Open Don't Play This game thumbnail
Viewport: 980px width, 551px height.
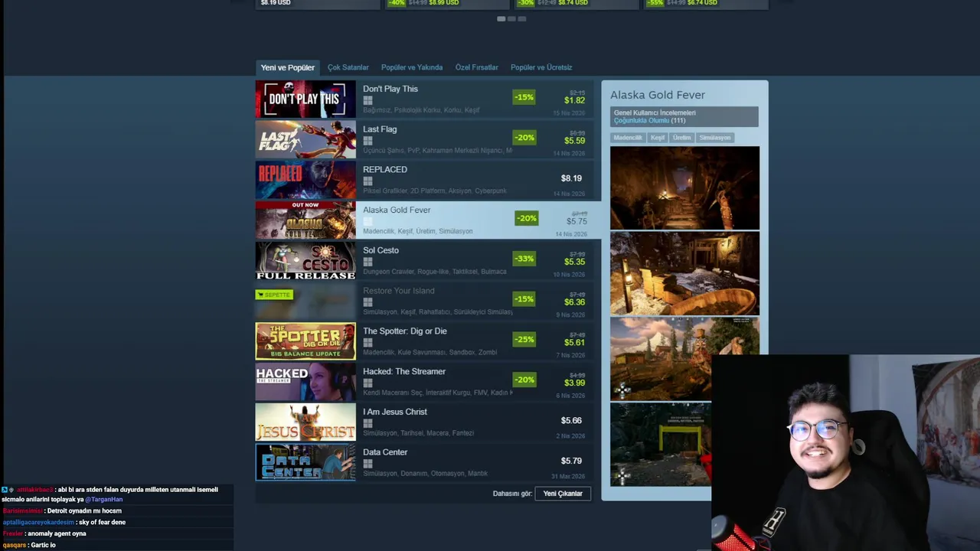tap(305, 99)
